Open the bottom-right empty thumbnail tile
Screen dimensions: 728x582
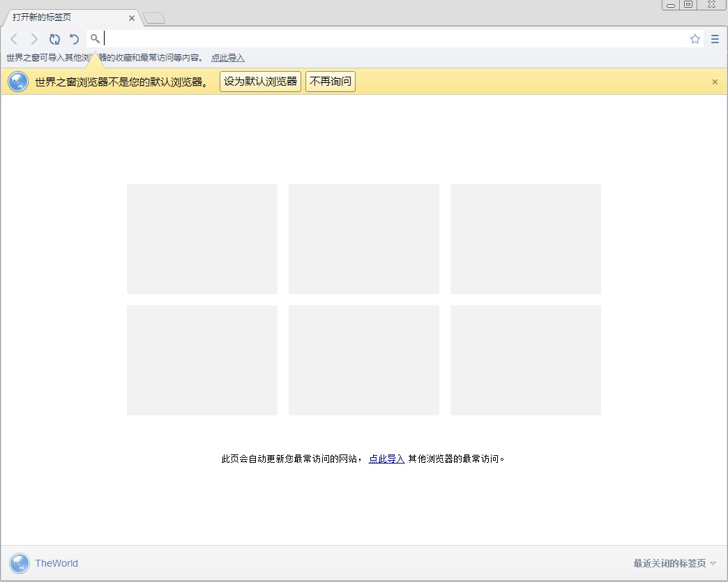(526, 360)
